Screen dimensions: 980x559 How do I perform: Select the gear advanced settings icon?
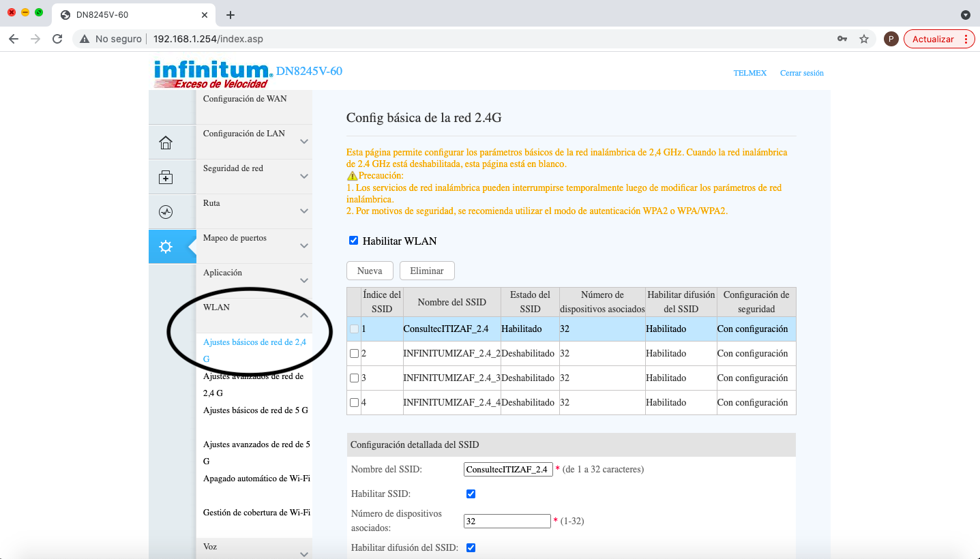(166, 247)
